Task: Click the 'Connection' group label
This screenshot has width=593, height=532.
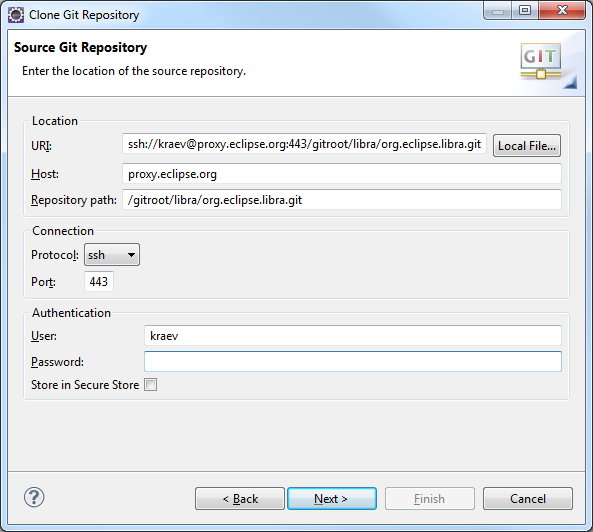Action: pyautogui.click(x=63, y=231)
